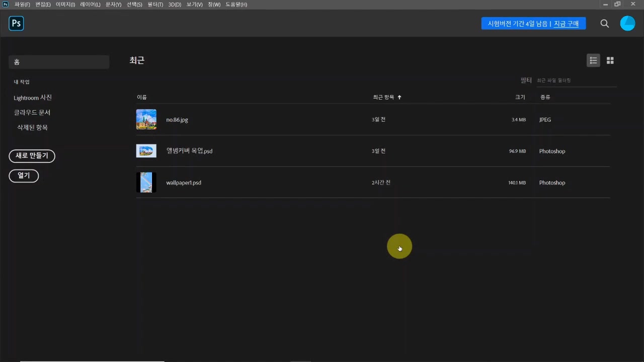Open the 파일(F) menu
This screenshot has height=362, width=644.
pyautogui.click(x=22, y=5)
